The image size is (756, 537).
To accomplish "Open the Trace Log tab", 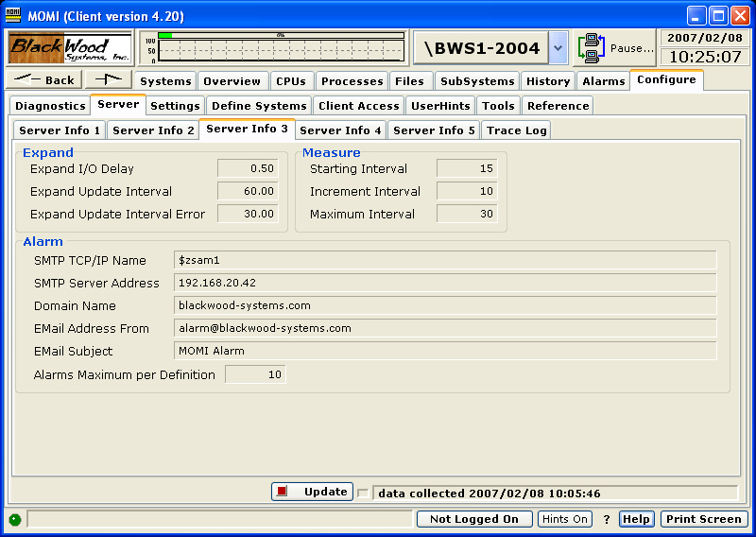I will pyautogui.click(x=516, y=130).
